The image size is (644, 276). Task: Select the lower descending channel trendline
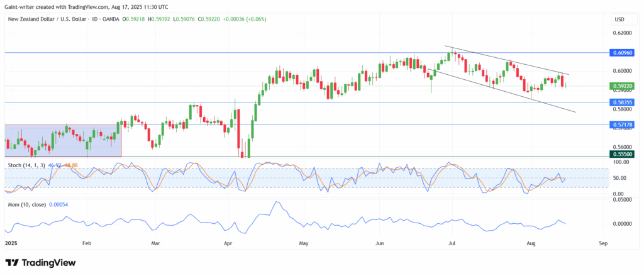501,91
